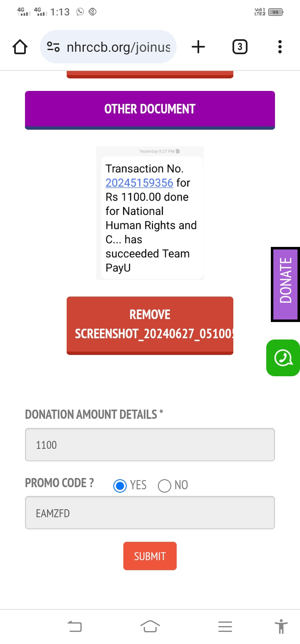Tap the nhrccb.org address bar URL
300x644 pixels.
(x=118, y=47)
